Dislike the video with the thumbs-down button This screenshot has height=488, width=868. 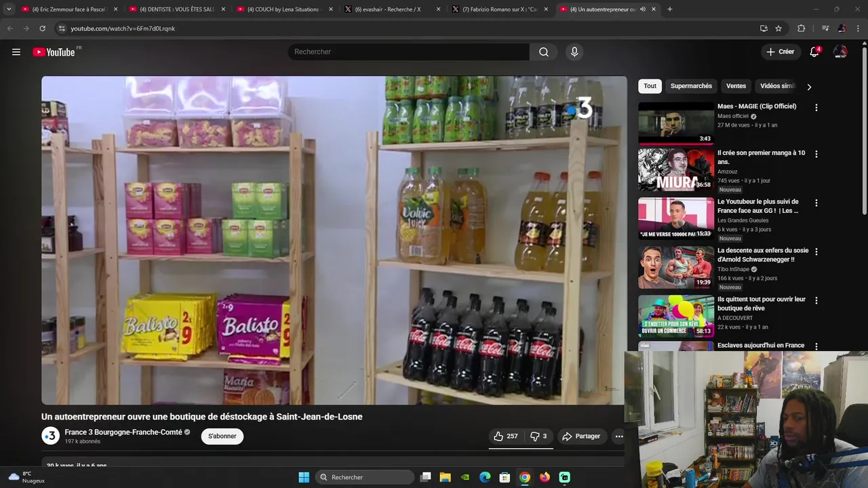(538, 436)
